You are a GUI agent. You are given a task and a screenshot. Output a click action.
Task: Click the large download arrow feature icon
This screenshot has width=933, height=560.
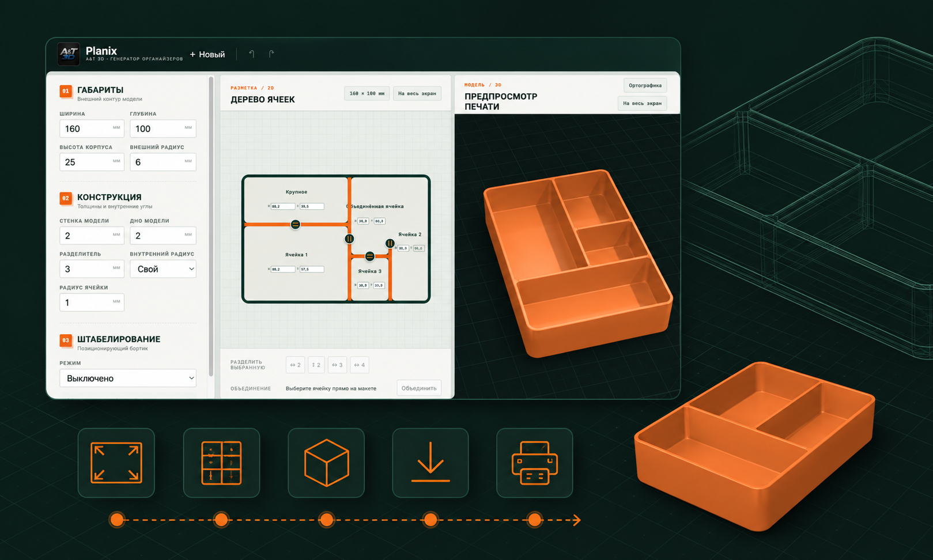pos(430,463)
